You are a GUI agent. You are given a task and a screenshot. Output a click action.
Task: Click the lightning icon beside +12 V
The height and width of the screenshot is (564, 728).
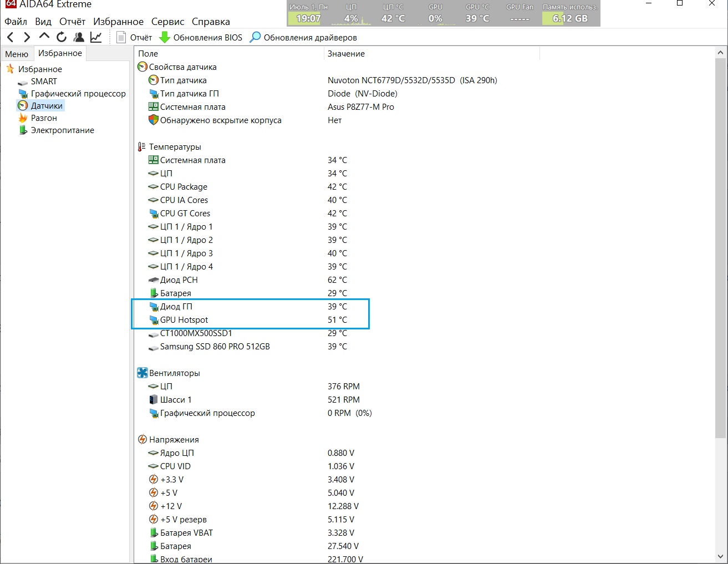coord(154,506)
